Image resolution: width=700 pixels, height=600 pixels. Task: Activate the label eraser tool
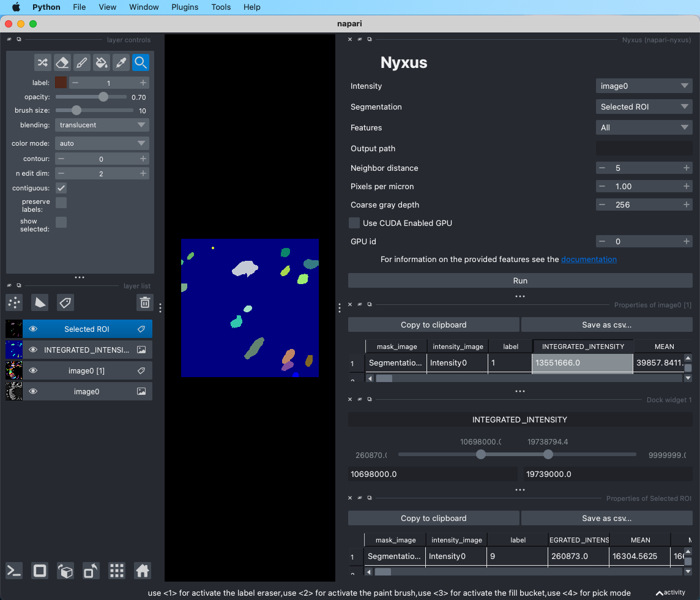[62, 62]
